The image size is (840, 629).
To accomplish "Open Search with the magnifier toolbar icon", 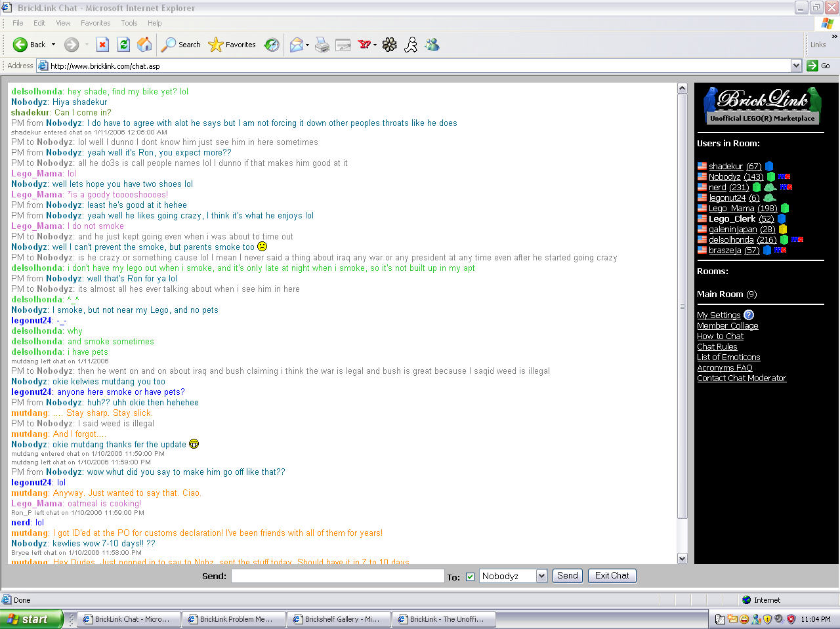I will (166, 45).
